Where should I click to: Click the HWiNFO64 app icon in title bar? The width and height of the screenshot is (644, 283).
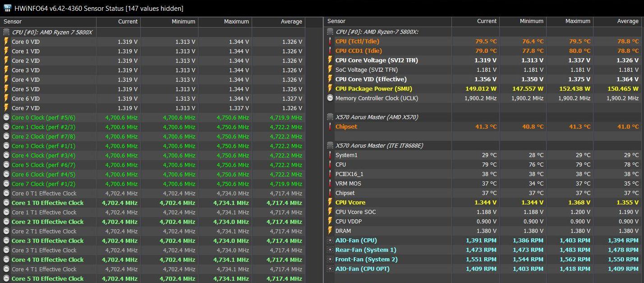tap(8, 8)
